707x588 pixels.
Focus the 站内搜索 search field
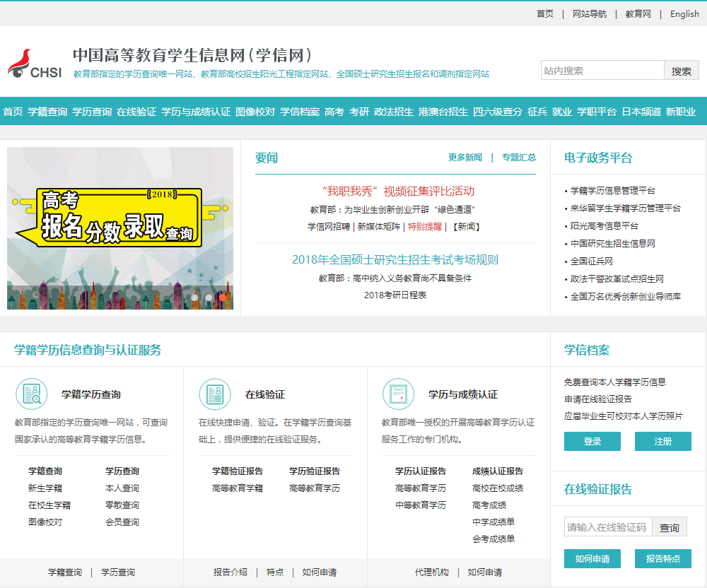tap(602, 70)
